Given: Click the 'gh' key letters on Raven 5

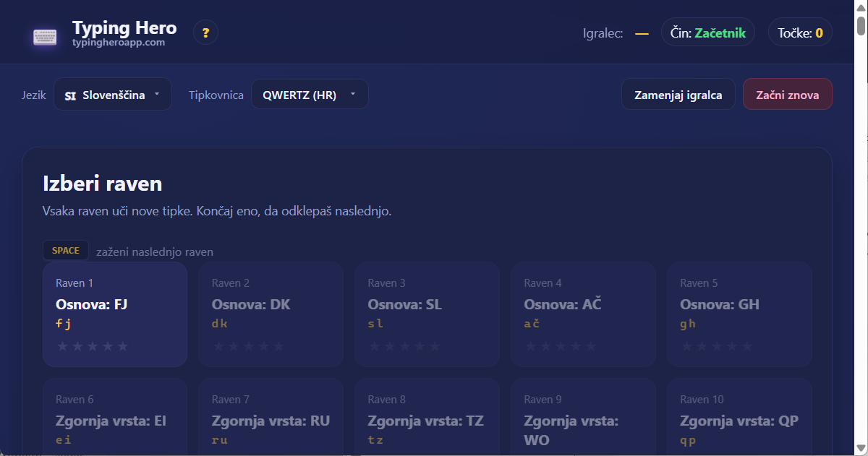Looking at the screenshot, I should tap(688, 324).
